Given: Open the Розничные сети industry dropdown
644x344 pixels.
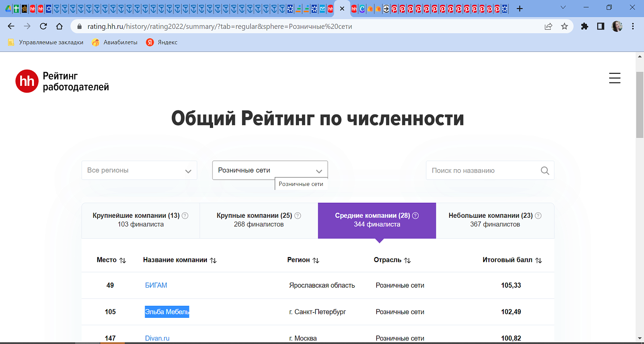Looking at the screenshot, I should tap(270, 169).
